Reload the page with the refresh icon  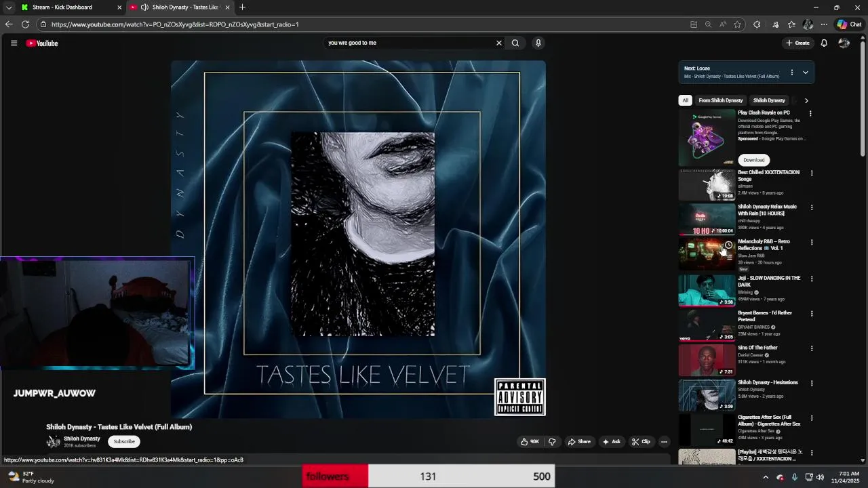click(25, 24)
